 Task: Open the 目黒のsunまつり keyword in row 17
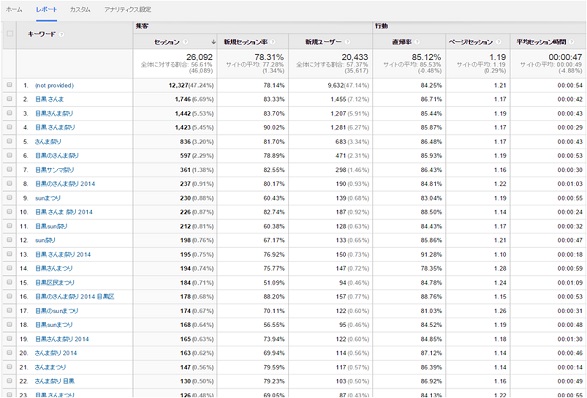[57, 311]
